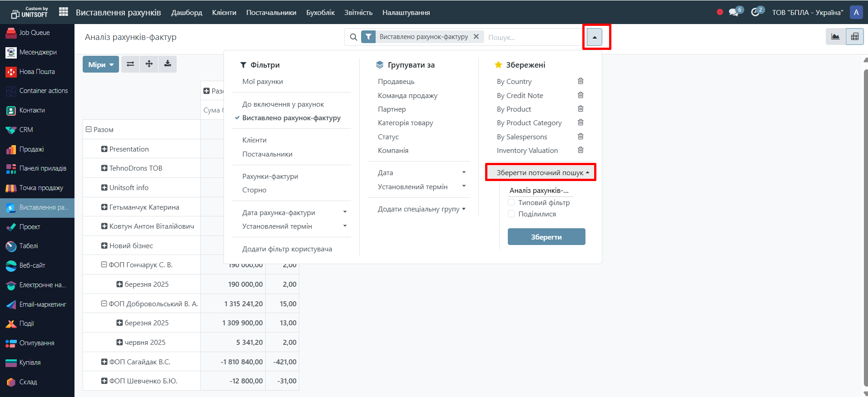
Task: Open conversations chat icon in top bar
Action: [734, 12]
